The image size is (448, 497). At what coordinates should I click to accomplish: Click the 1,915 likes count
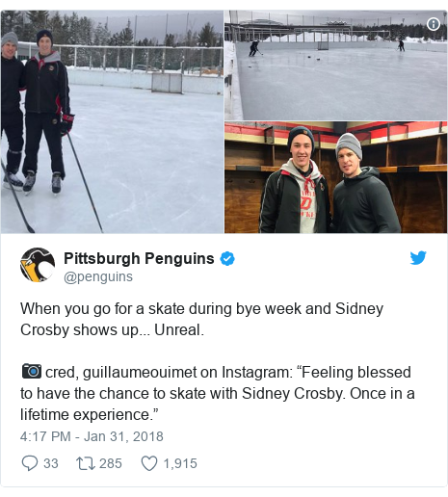tap(180, 463)
